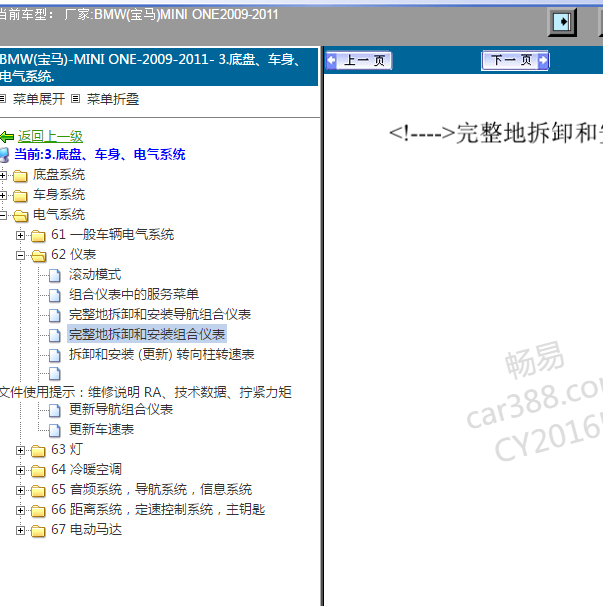The height and width of the screenshot is (606, 603).
Task: Collapse the 62 仪表 node
Action: (20, 255)
